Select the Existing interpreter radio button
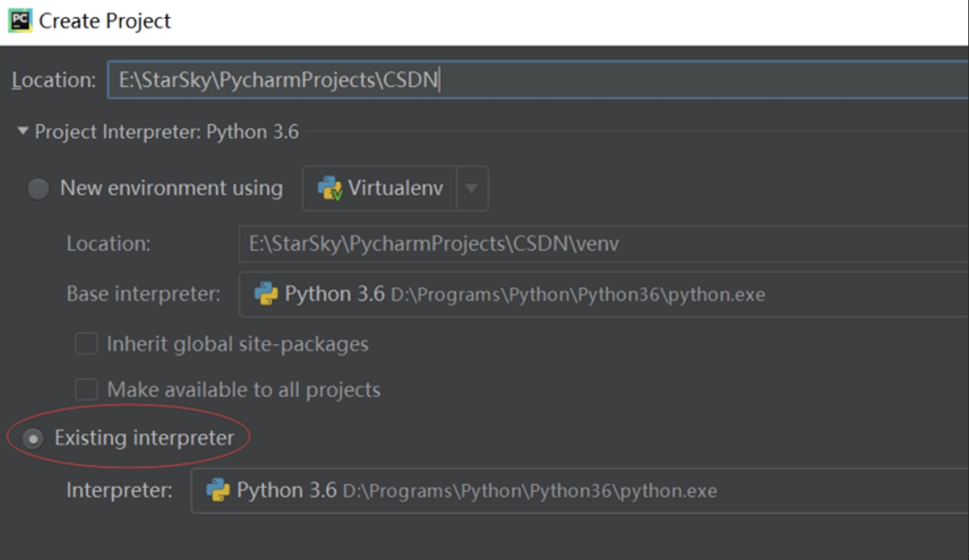 coord(33,439)
